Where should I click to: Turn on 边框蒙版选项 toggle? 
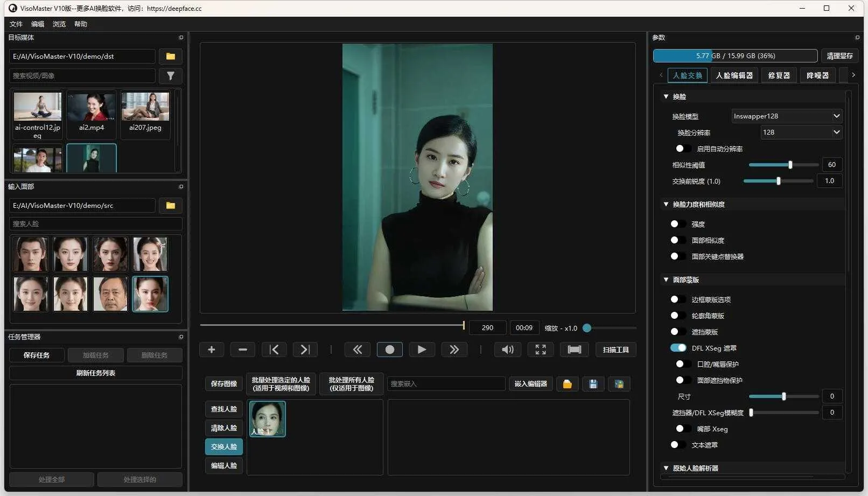click(x=678, y=299)
